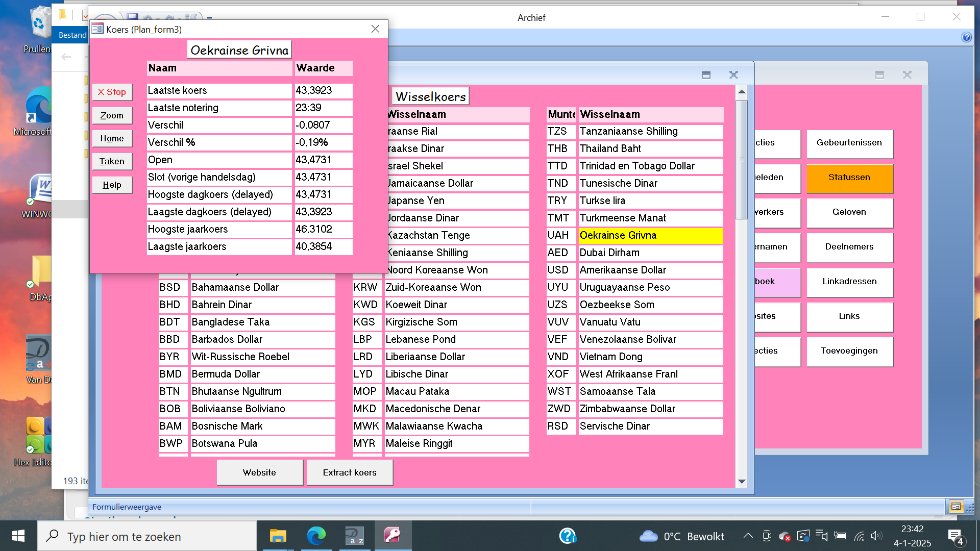This screenshot has width=980, height=551.
Task: Click the Laatste notering value 23:39
Action: (324, 108)
